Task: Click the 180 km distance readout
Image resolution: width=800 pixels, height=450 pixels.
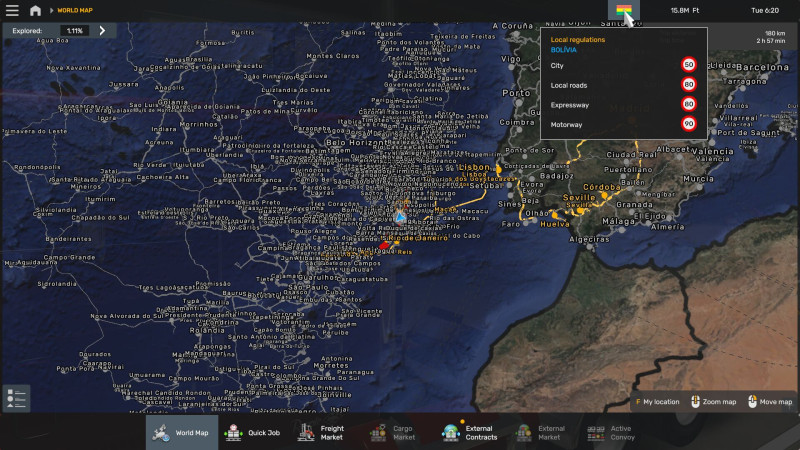Action: (775, 33)
